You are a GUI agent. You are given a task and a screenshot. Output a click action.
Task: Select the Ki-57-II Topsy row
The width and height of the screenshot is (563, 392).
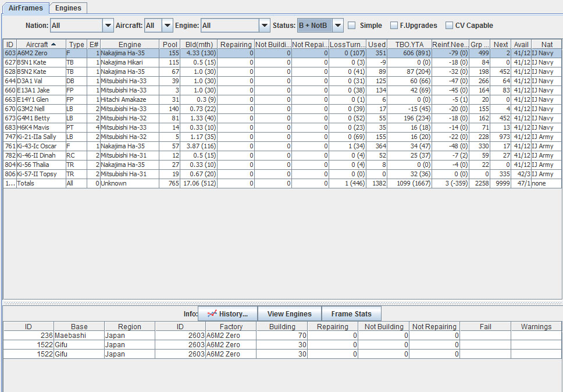coord(283,174)
